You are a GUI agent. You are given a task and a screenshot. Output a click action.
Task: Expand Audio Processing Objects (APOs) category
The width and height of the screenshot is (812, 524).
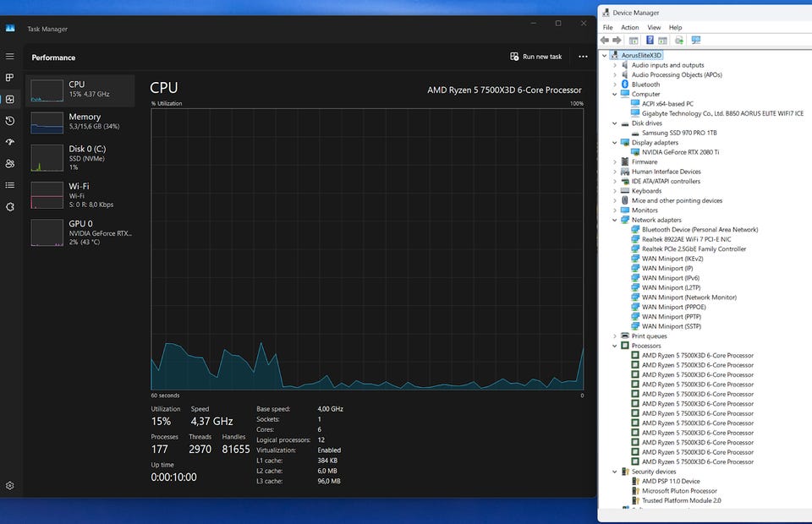click(615, 75)
